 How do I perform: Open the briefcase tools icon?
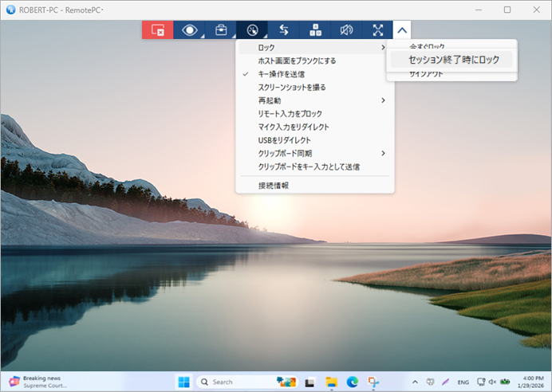coord(221,30)
